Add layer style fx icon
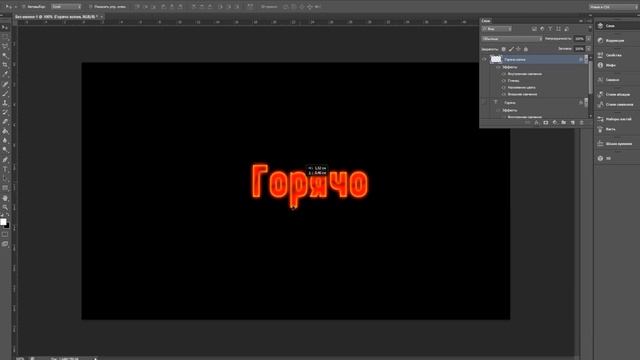Screen dimensions: 640x360 (x=536, y=122)
